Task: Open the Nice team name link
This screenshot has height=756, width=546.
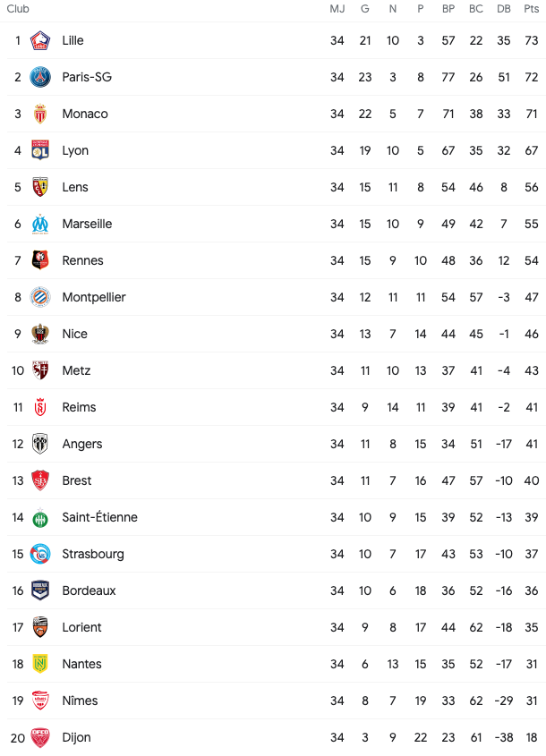Action: [75, 334]
